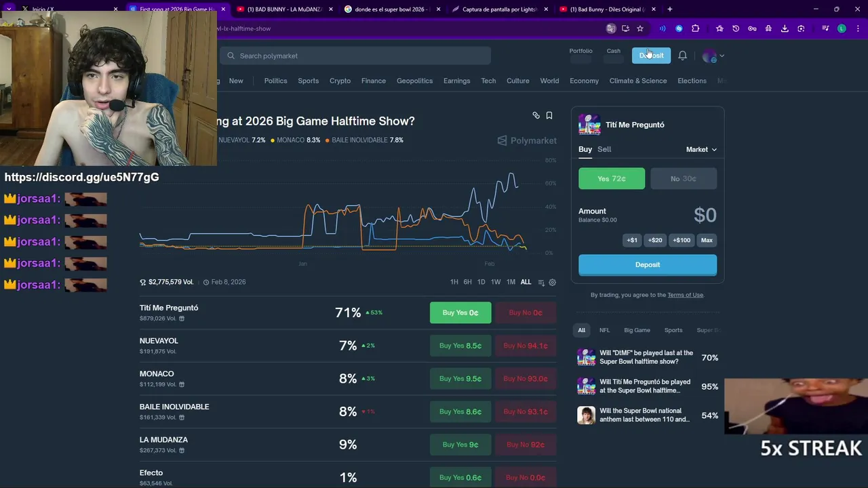The height and width of the screenshot is (488, 868).
Task: Open the Elections category
Action: tap(692, 81)
